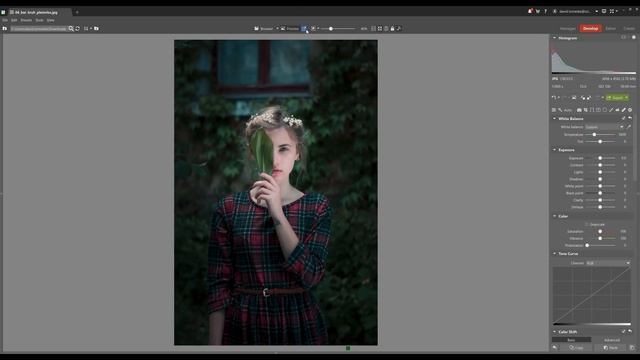Switch to the Manager module tab

pos(567,29)
